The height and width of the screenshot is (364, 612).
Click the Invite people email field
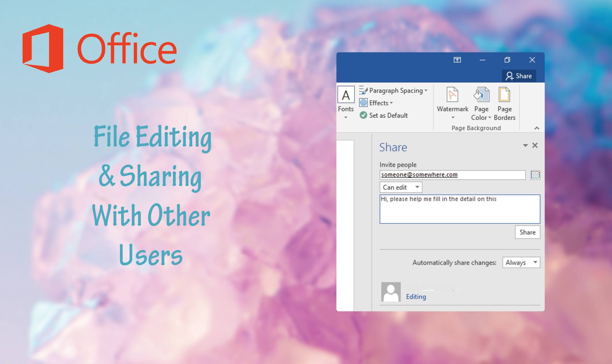[452, 175]
